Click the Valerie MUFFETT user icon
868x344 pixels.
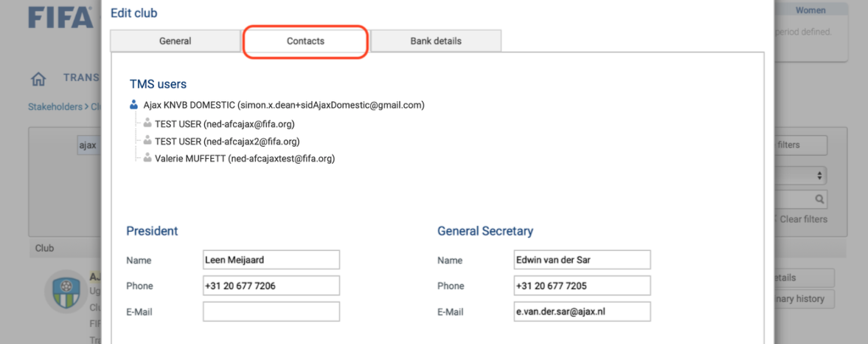click(147, 158)
